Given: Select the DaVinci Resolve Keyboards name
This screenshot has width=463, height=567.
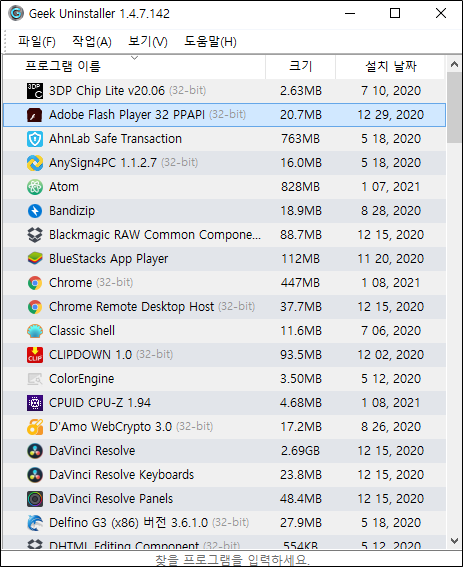Looking at the screenshot, I should coord(122,475).
